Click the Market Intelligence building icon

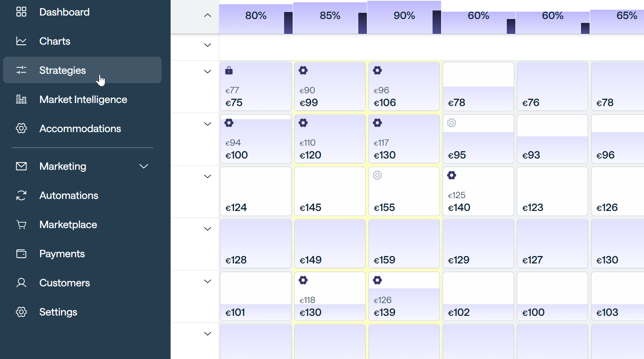click(x=21, y=99)
